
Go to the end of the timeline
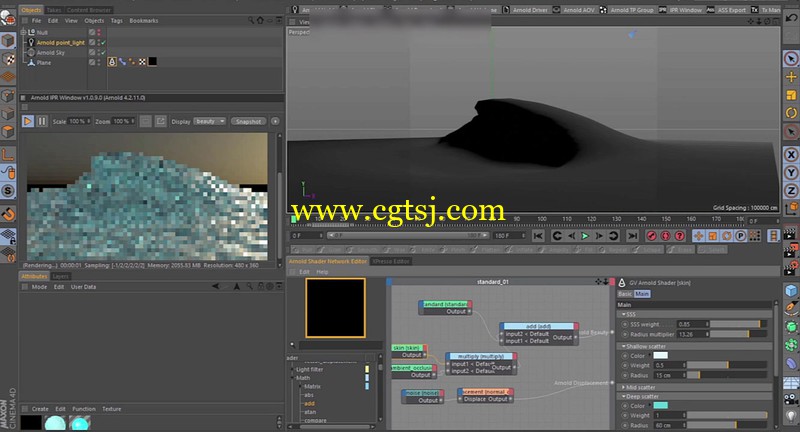tap(632, 236)
